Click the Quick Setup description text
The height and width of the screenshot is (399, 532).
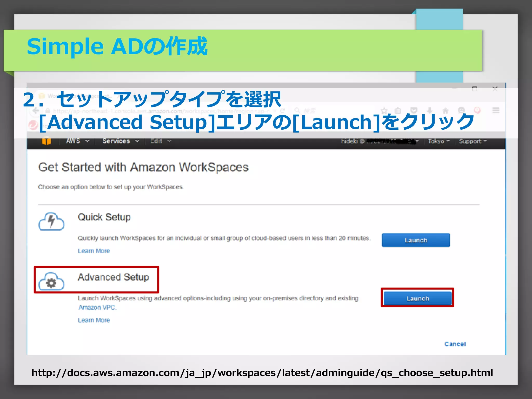[224, 238]
